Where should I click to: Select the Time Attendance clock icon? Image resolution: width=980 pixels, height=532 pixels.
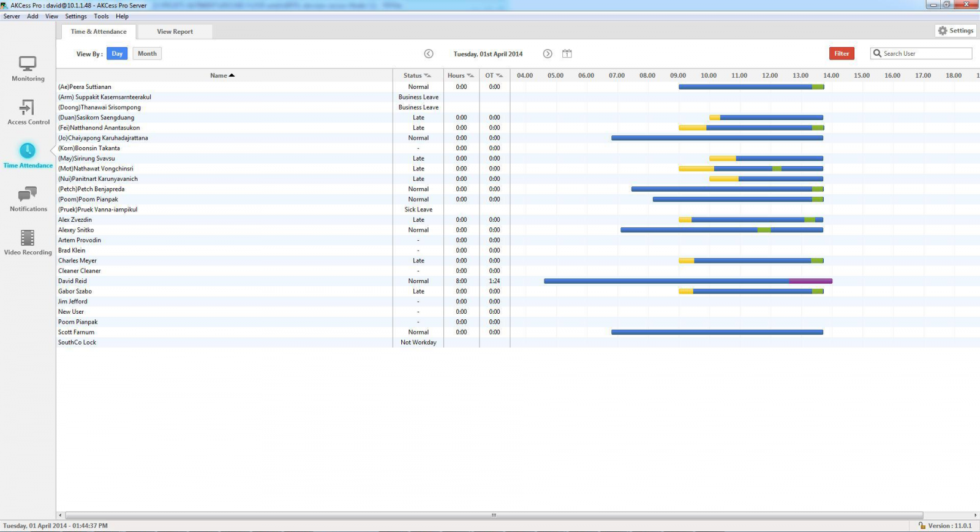(28, 151)
